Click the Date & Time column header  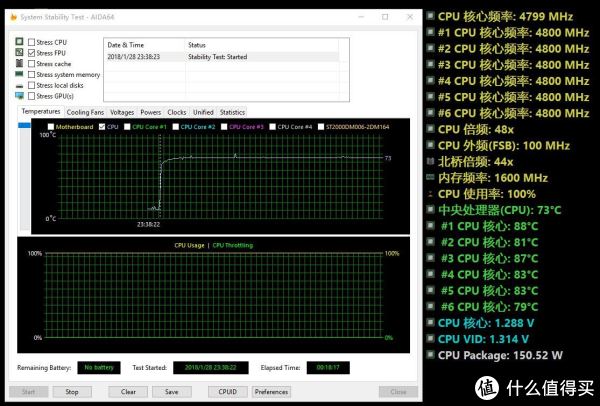pos(144,45)
